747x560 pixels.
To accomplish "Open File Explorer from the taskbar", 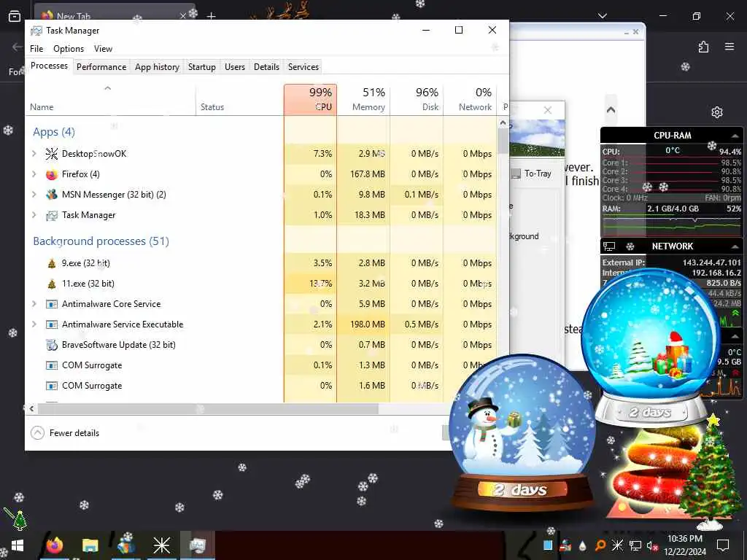I will tap(90, 545).
